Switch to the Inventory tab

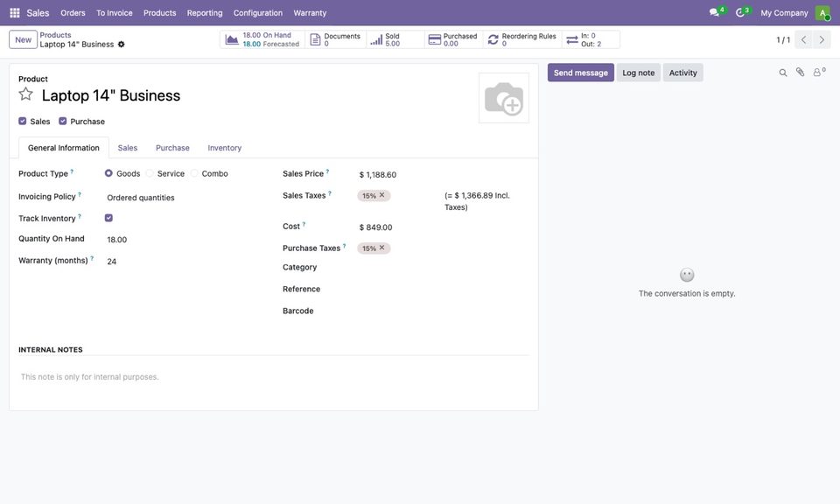(x=225, y=148)
